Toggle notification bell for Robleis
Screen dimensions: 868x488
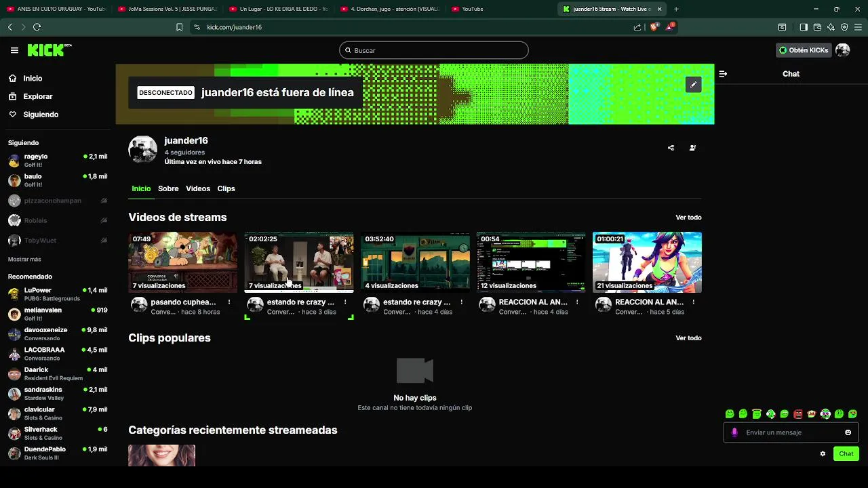coord(104,220)
